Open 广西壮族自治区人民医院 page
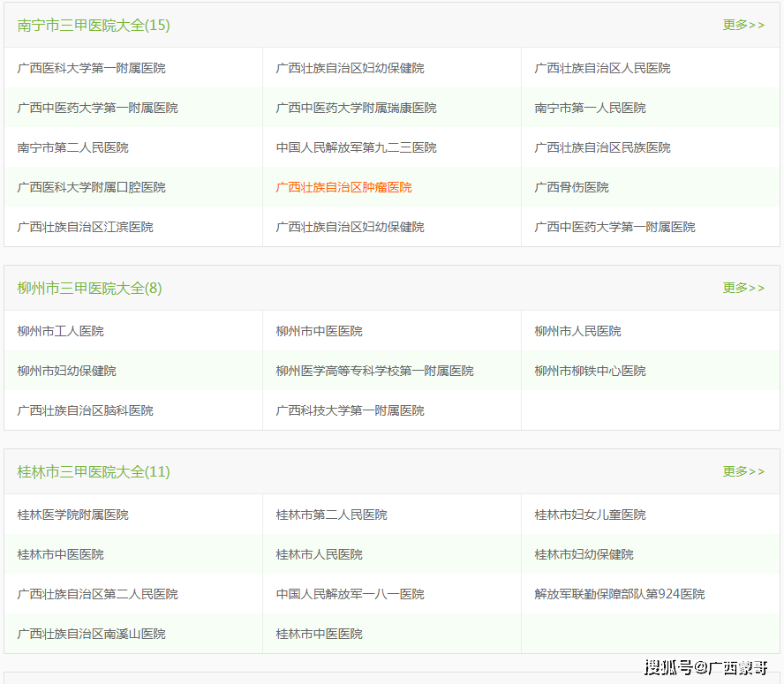 tap(602, 68)
